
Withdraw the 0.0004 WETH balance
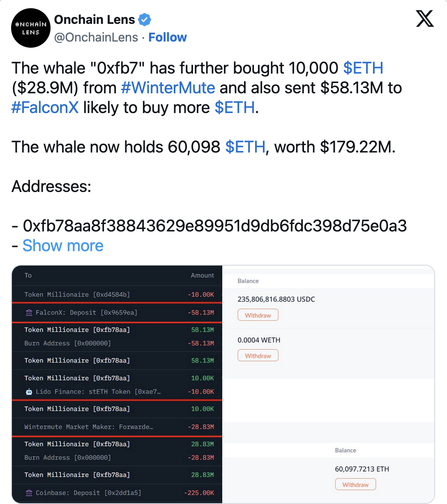pyautogui.click(x=258, y=356)
